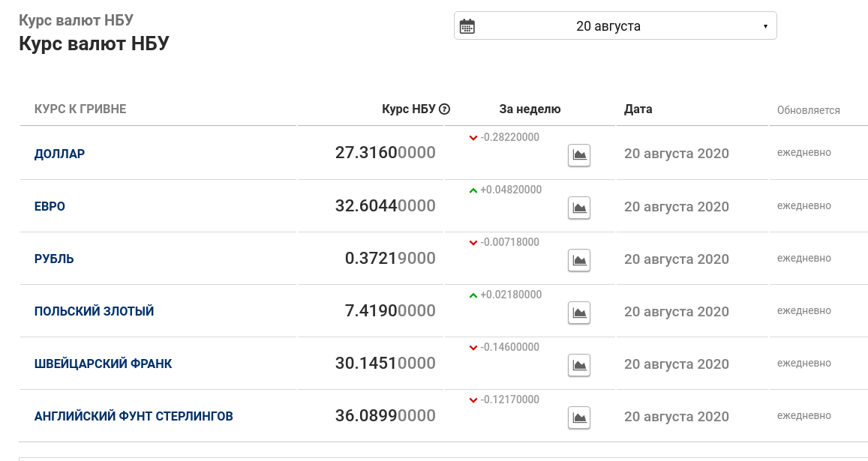868x461 pixels.
Task: Open the ШВЕЙЦАРСКИЙ ФРАНК currency link
Action: pyautogui.click(x=103, y=364)
